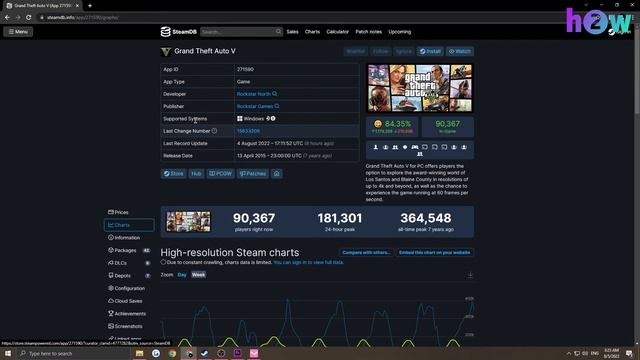Click the GTA V app logo icon

166,51
